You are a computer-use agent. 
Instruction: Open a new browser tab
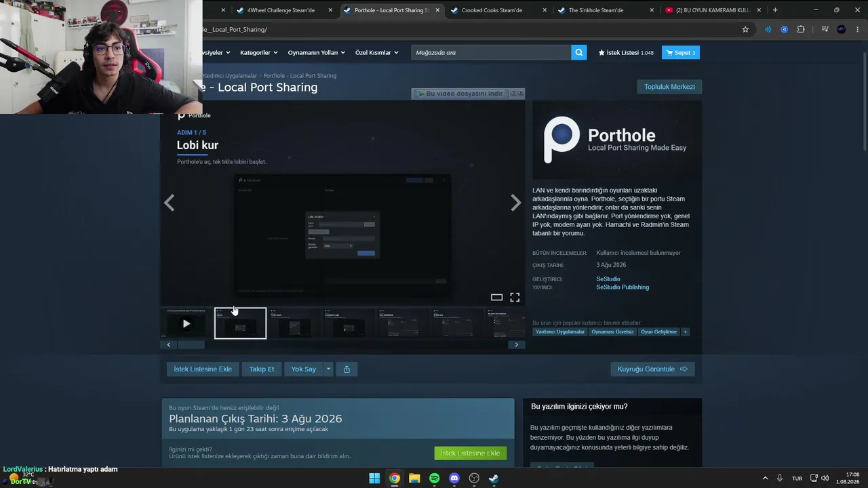pos(775,10)
